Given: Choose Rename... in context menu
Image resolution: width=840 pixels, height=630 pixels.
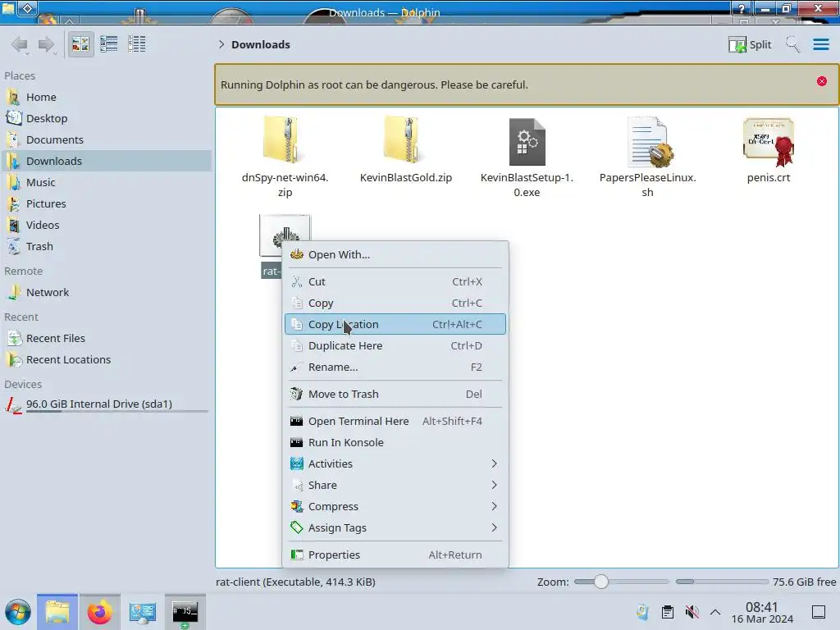Looking at the screenshot, I should [395, 367].
